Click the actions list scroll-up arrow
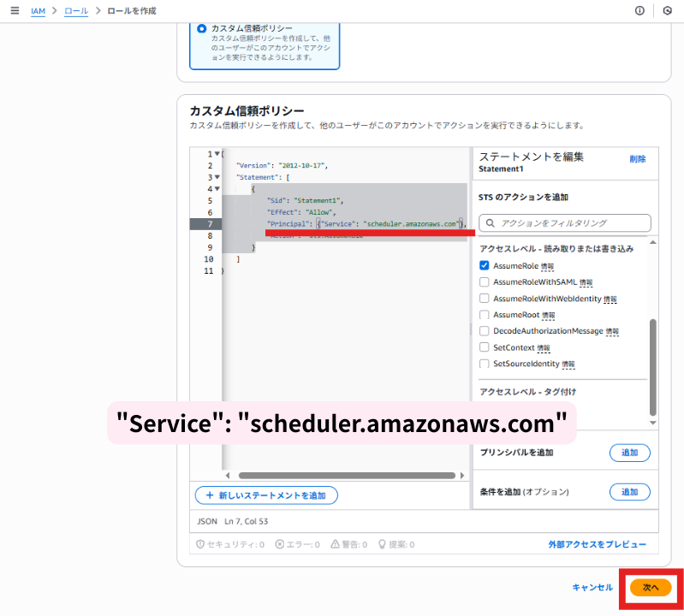The width and height of the screenshot is (684, 616). (652, 242)
